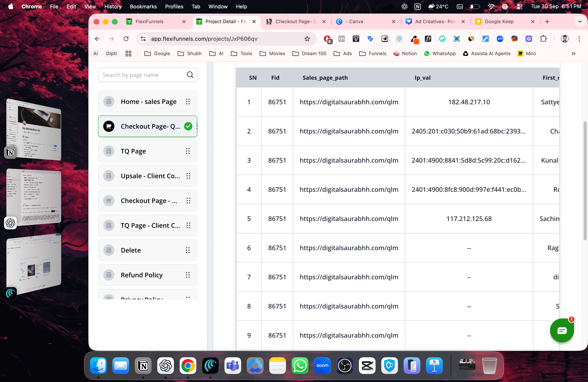Screen dimensions: 588x382
Task: Open the tab search dropdown arrow
Action: 580,21
